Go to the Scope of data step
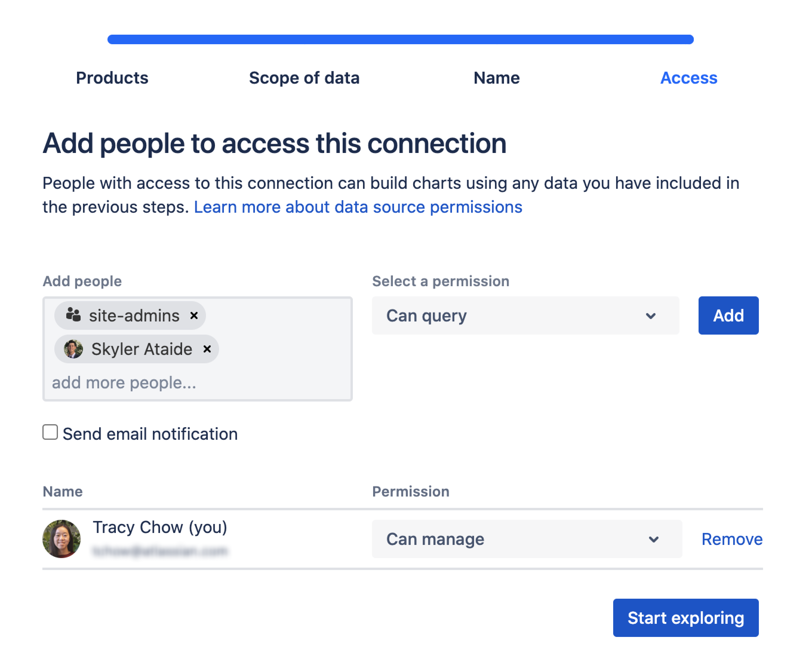 point(304,78)
